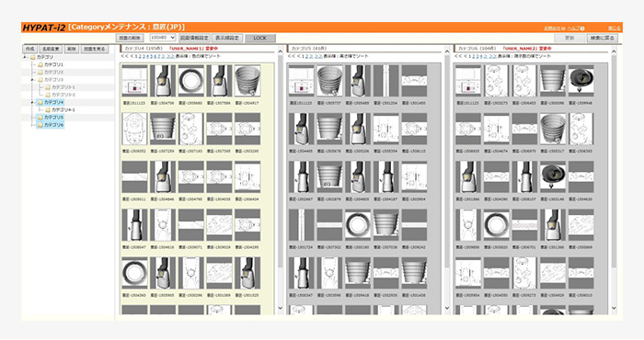Click the カテゴリ2 folder icon
This screenshot has width=644, height=340.
click(x=40, y=73)
